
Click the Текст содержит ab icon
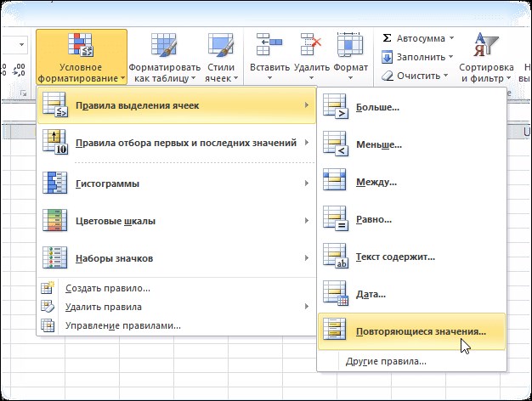coord(335,256)
